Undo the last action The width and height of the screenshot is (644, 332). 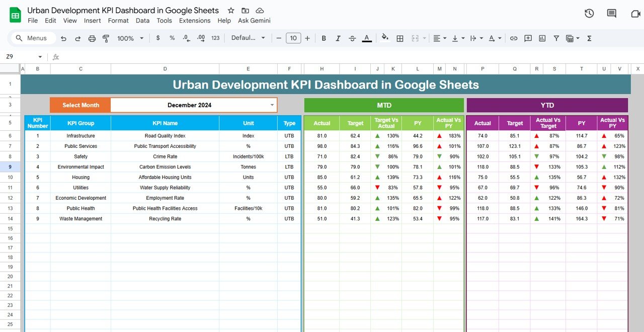(x=63, y=38)
